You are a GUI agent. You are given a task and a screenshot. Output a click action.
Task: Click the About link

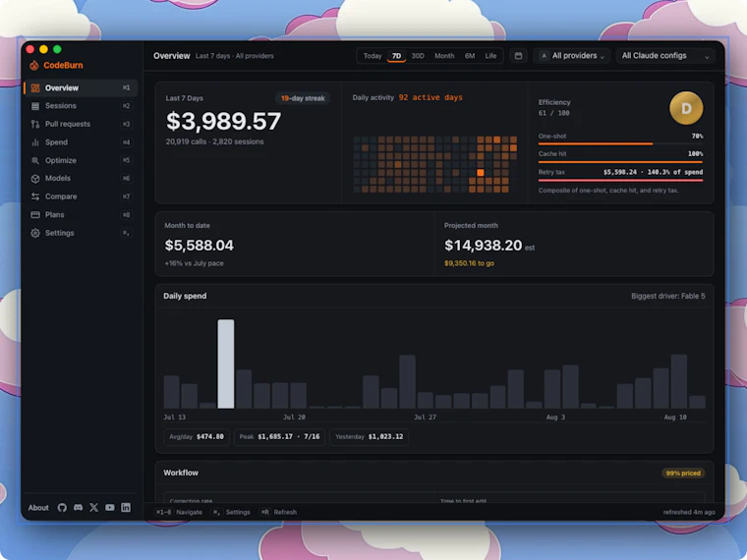pos(38,508)
